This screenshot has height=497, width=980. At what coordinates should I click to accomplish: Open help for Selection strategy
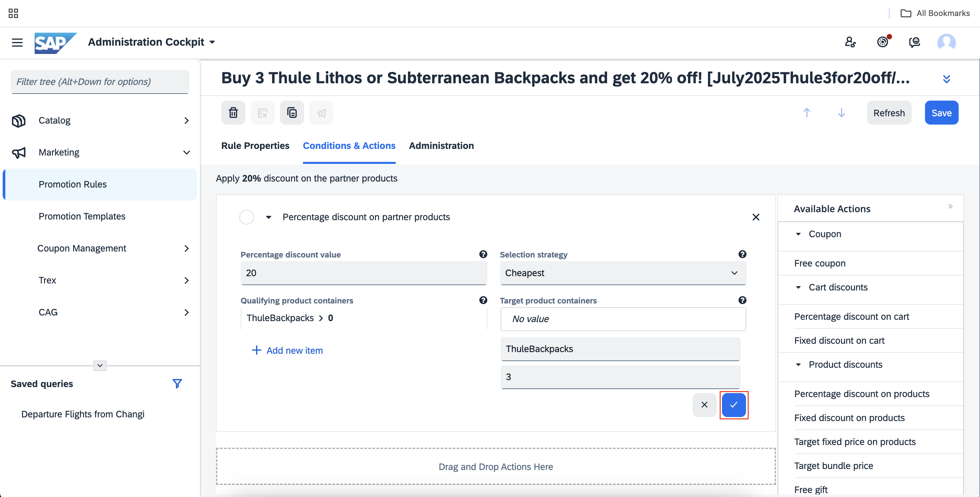[742, 254]
